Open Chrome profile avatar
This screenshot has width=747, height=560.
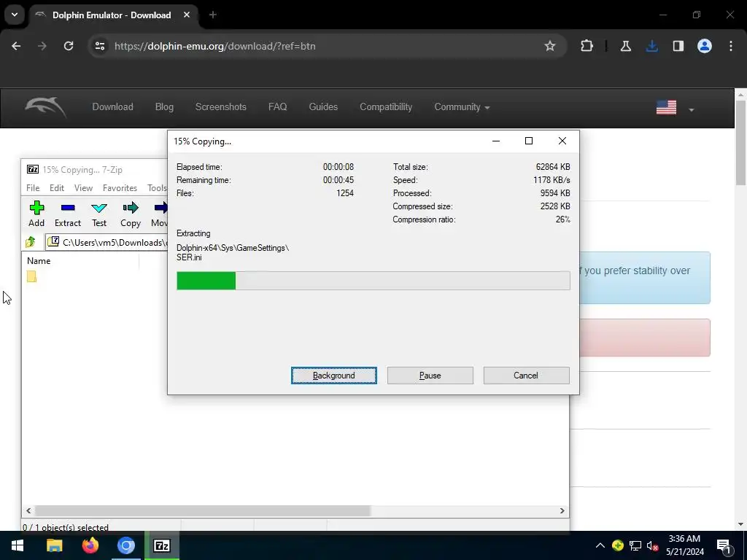705,46
